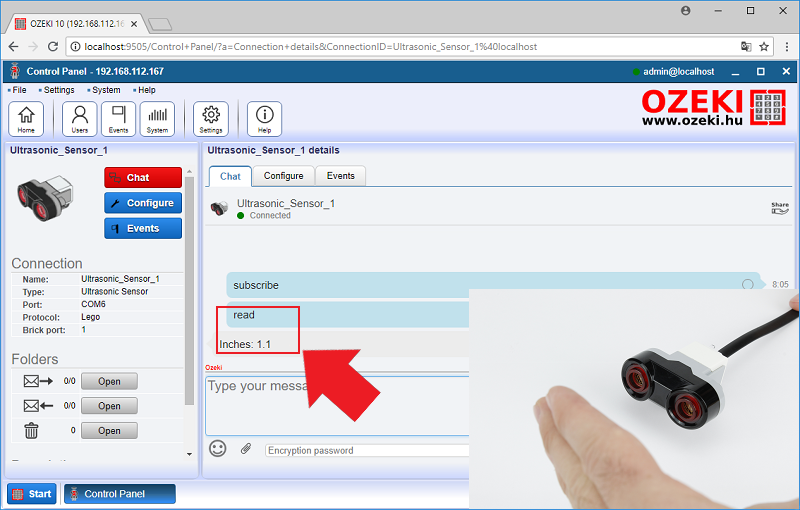Open the inbox folder
Screen dimensions: 800x510
[x=109, y=381]
